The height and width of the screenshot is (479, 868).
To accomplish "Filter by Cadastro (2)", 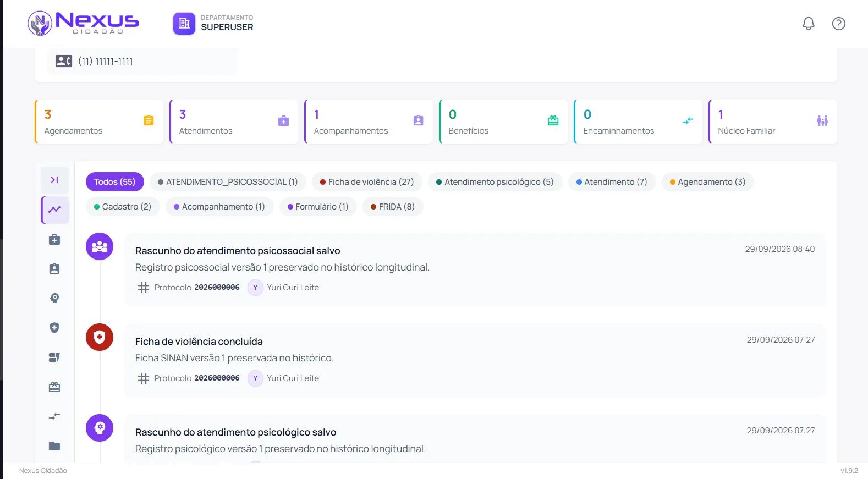I will pyautogui.click(x=123, y=207).
